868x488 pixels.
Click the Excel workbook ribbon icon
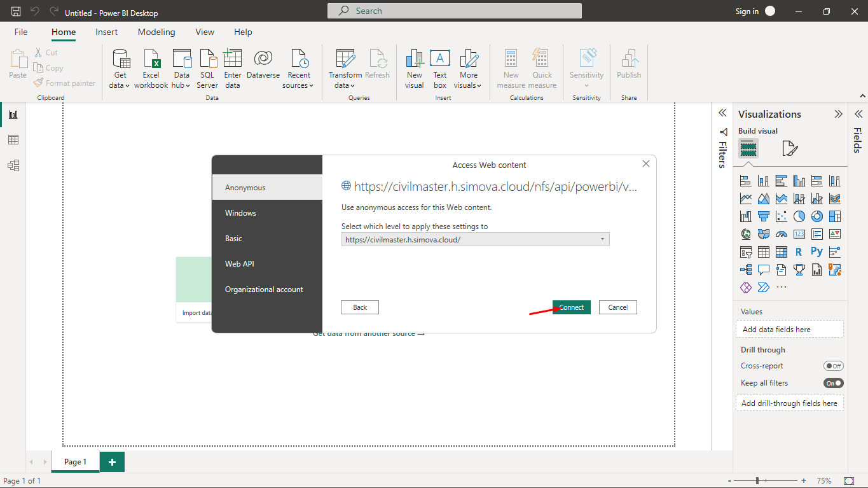[151, 69]
